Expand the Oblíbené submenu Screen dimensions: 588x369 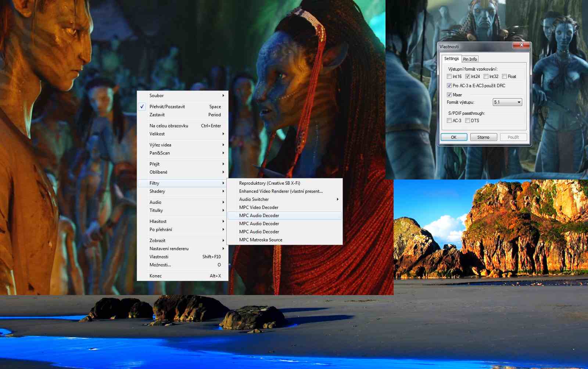tap(183, 172)
